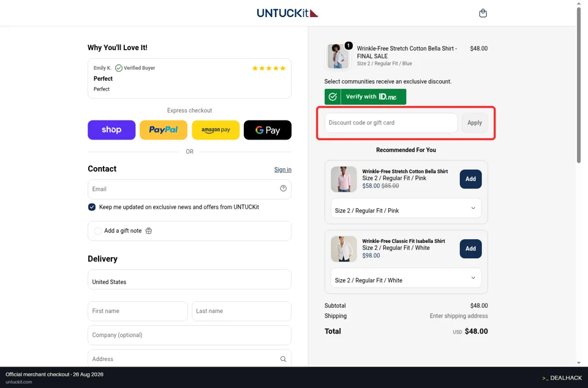Screen dimensions: 588x388
Task: Click the white Isabella Shirt thumbnail
Action: point(344,249)
